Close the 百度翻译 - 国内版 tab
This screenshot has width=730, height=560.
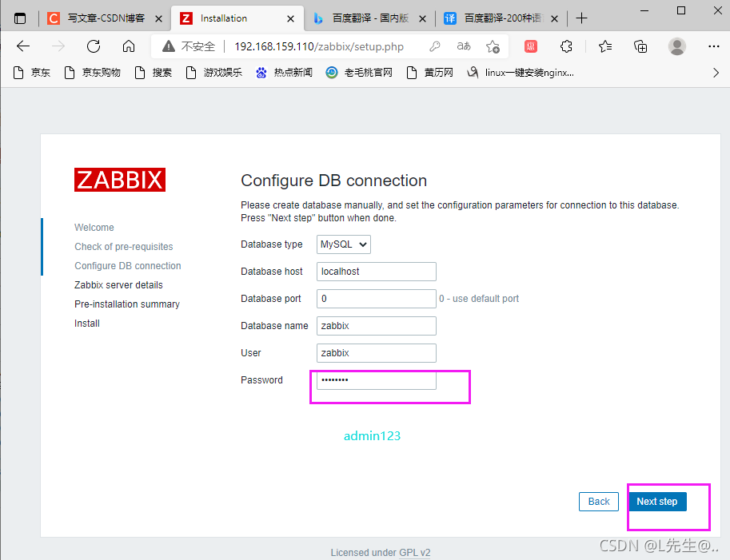point(422,18)
